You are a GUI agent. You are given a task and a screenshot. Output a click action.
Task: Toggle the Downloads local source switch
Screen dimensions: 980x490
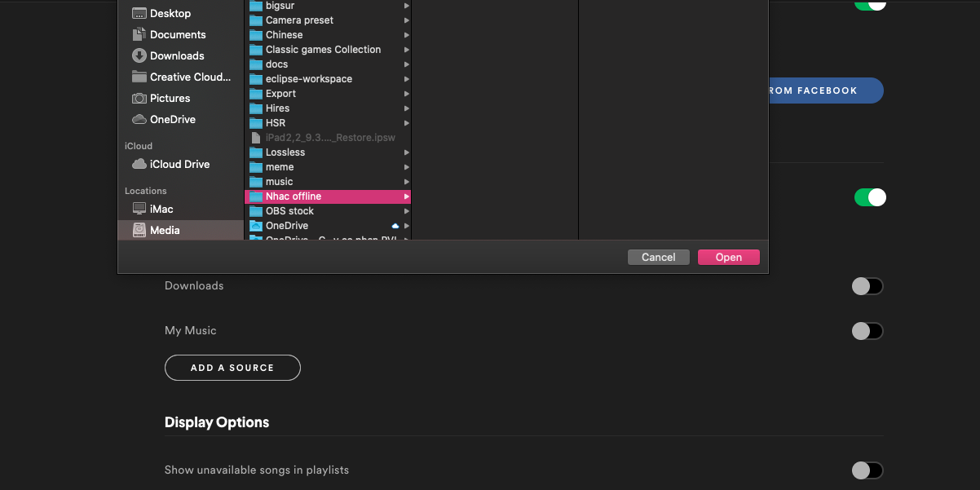pyautogui.click(x=867, y=286)
